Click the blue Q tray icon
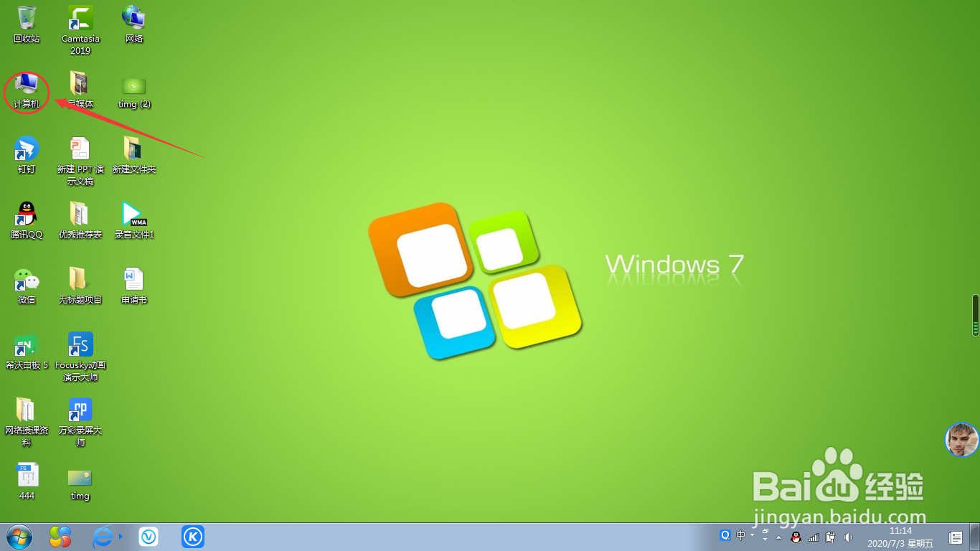The height and width of the screenshot is (551, 980). coord(725,535)
